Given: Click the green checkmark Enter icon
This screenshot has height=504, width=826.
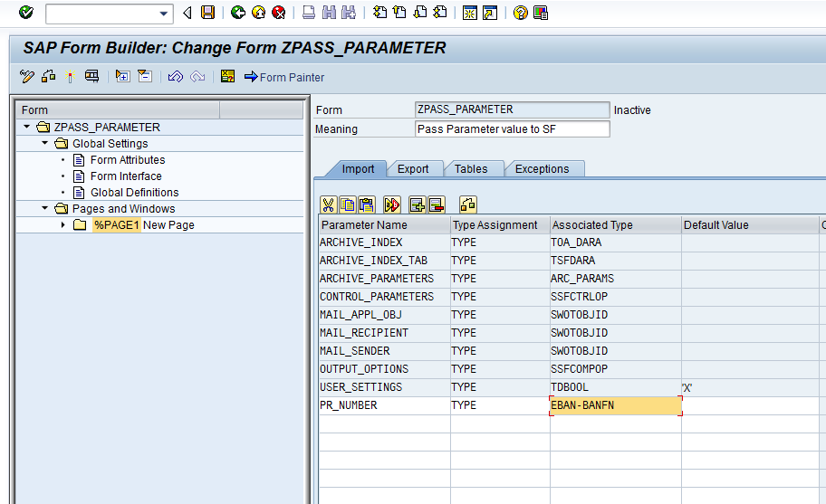Looking at the screenshot, I should tap(25, 12).
